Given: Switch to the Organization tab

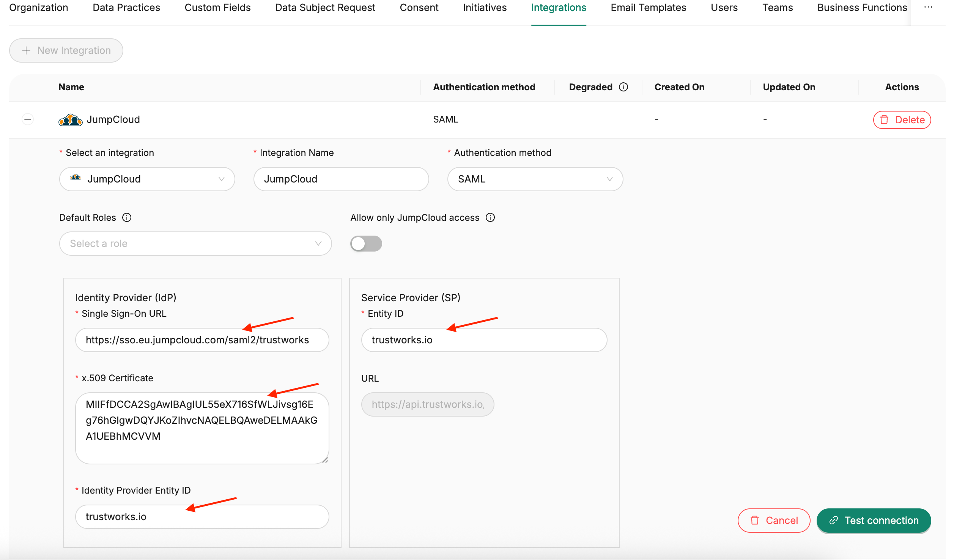Looking at the screenshot, I should (39, 8).
